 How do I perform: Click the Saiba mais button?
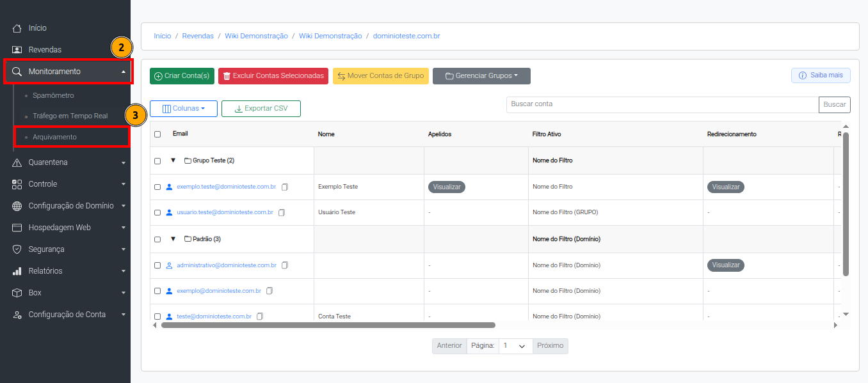click(x=821, y=75)
